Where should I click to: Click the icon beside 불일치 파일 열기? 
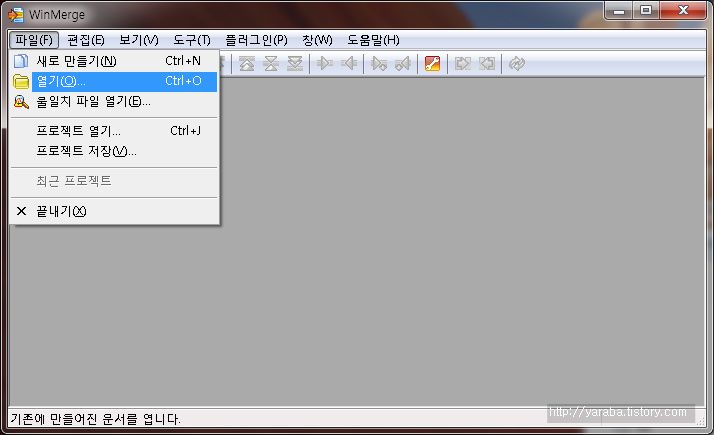(21, 102)
